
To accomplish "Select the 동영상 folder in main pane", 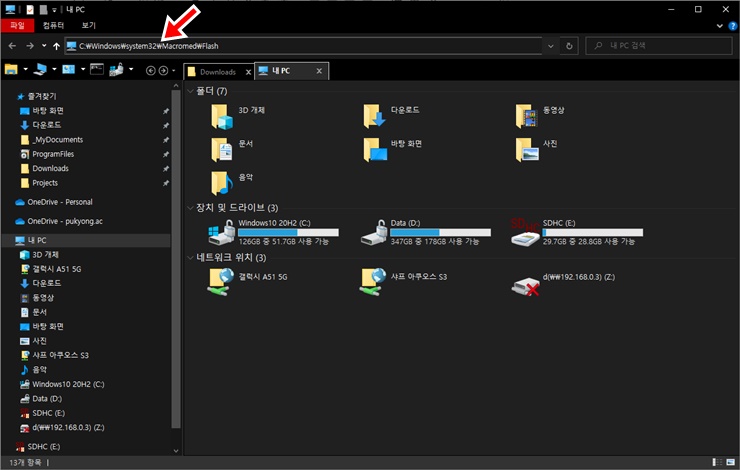I will point(540,117).
